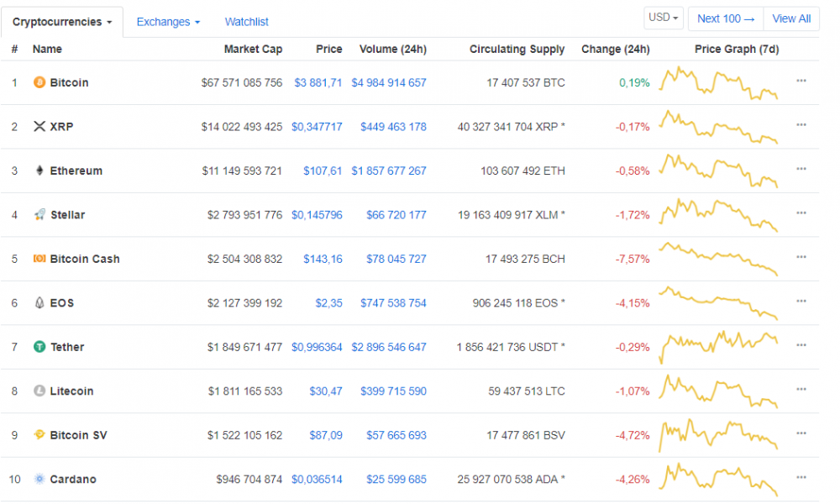Image resolution: width=840 pixels, height=504 pixels.
Task: Open the Bitcoin Cash name link
Action: 85,260
